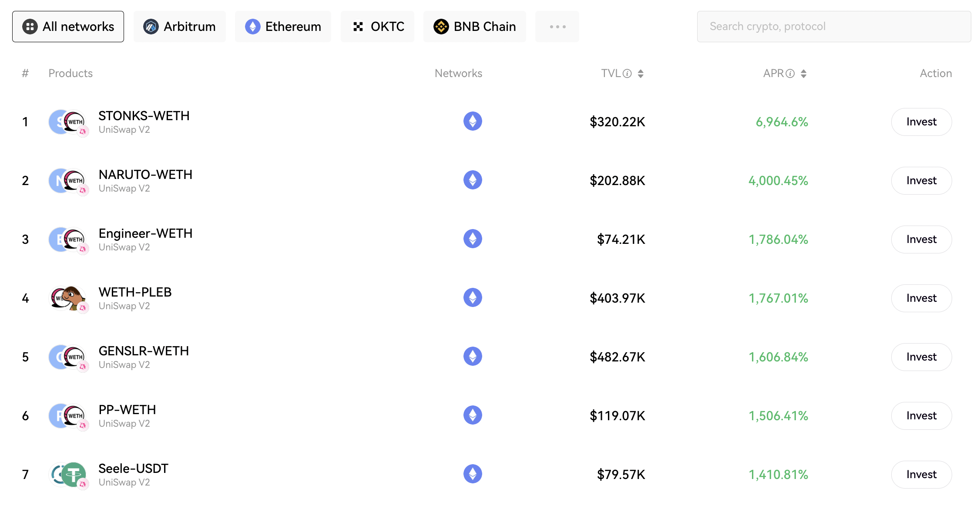Select the 6,964.6% APR value
The width and height of the screenshot is (980, 506).
782,122
